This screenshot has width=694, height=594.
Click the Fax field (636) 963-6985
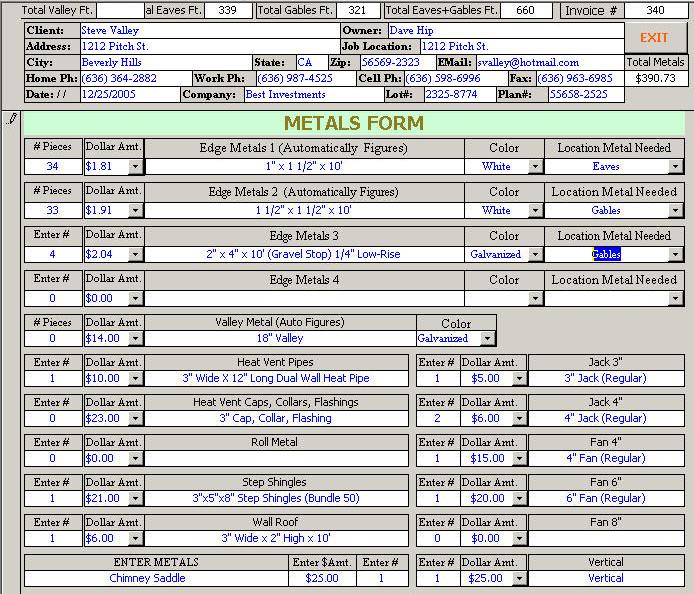pyautogui.click(x=580, y=78)
